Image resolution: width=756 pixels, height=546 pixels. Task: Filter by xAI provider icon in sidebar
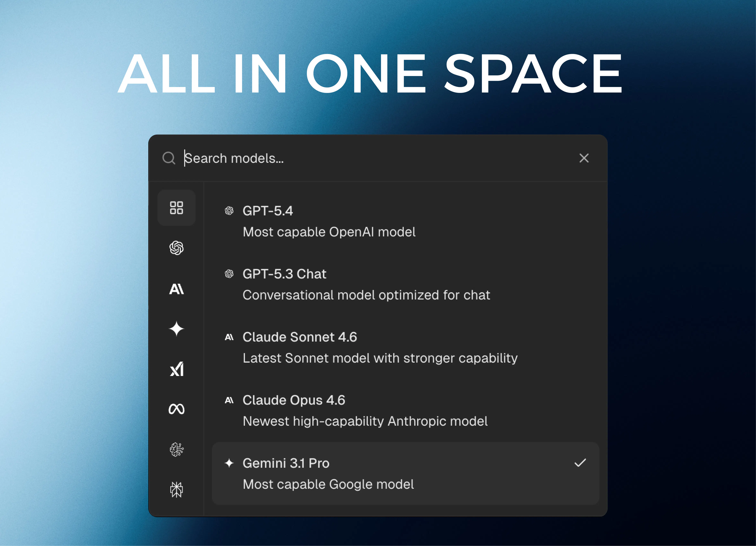click(177, 369)
